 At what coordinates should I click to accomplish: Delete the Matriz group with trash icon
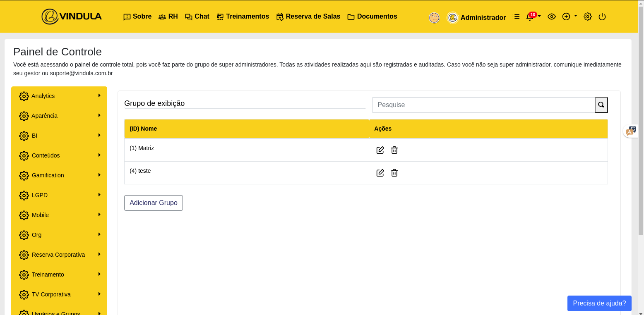click(394, 150)
